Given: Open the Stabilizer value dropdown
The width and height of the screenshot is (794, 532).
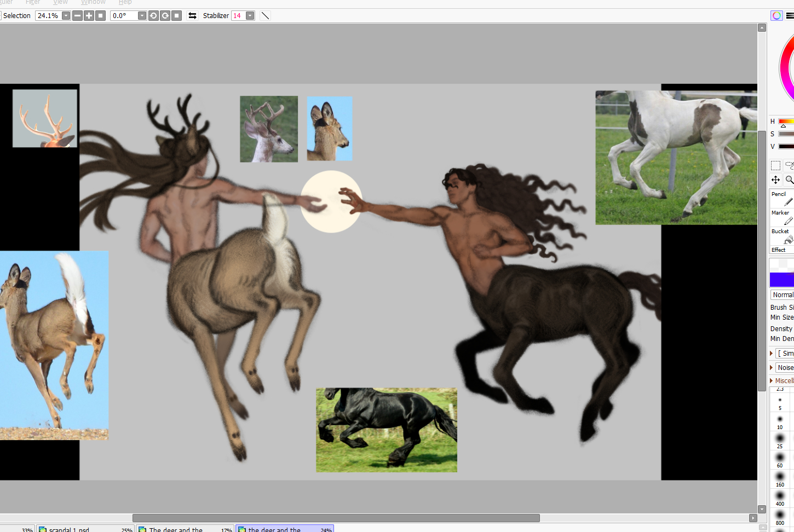Looking at the screenshot, I should tap(250, 16).
